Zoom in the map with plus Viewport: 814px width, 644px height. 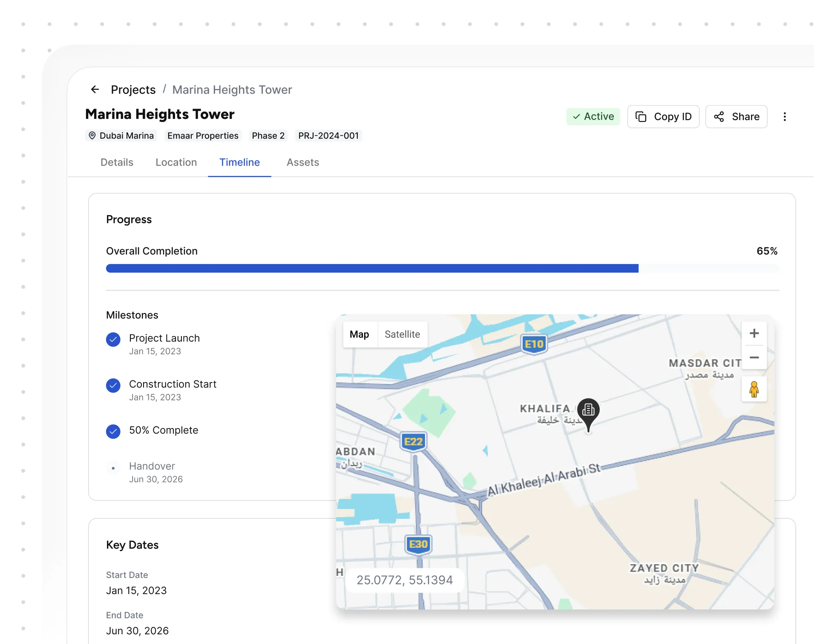click(x=754, y=333)
